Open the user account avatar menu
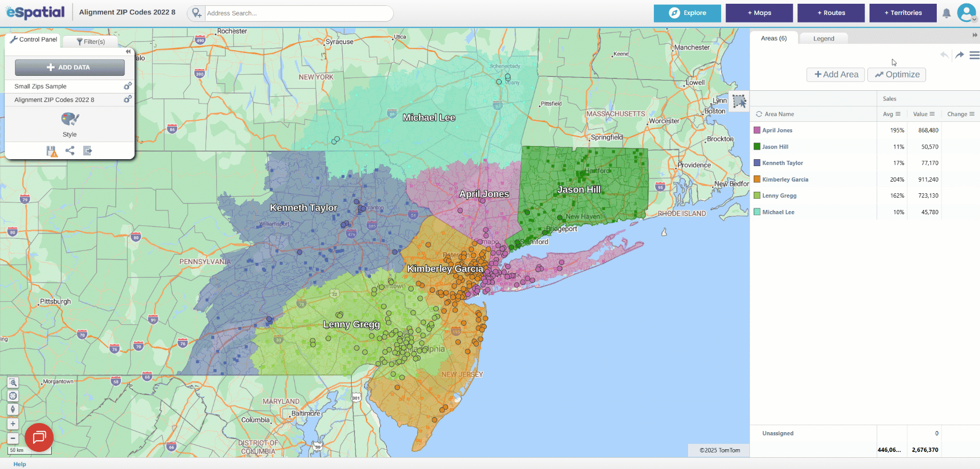This screenshot has width=980, height=469. click(x=967, y=13)
